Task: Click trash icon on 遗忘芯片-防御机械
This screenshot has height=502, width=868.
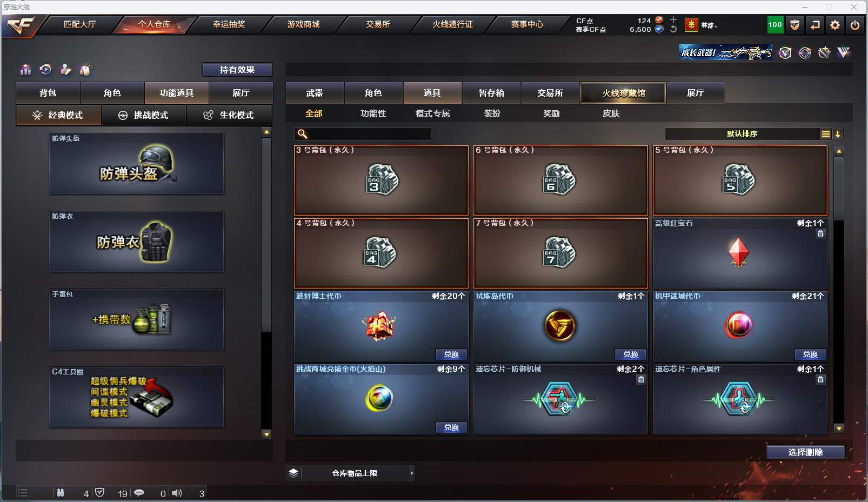Action: 641,379
